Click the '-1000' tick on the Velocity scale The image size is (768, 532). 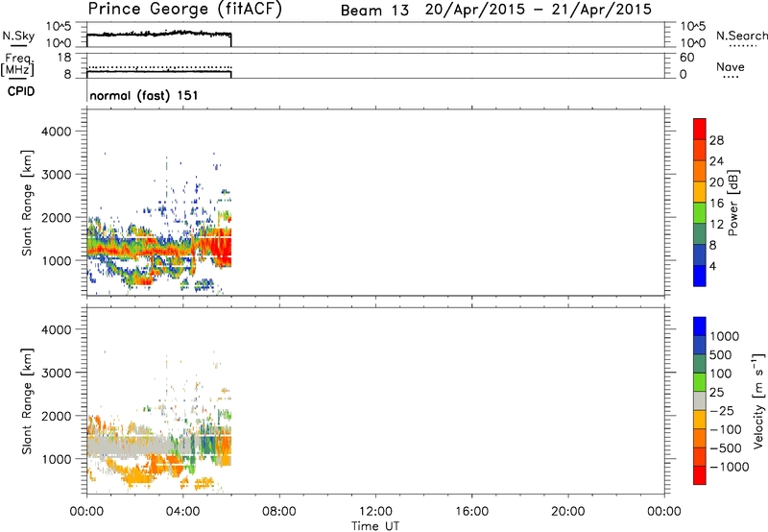[729, 467]
